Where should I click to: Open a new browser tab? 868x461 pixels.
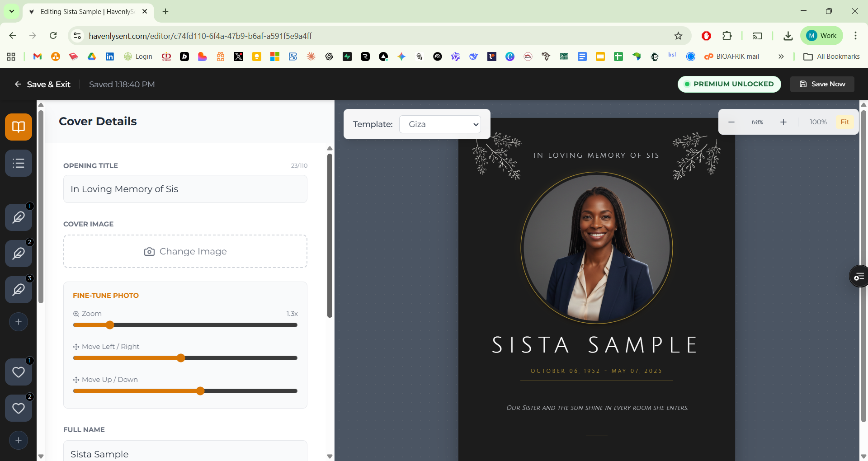(x=165, y=11)
